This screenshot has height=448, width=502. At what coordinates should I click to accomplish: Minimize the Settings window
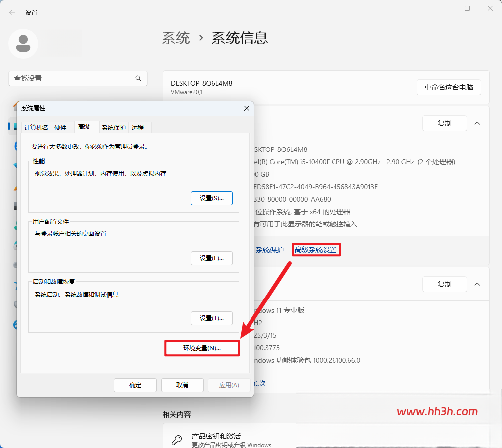point(444,8)
